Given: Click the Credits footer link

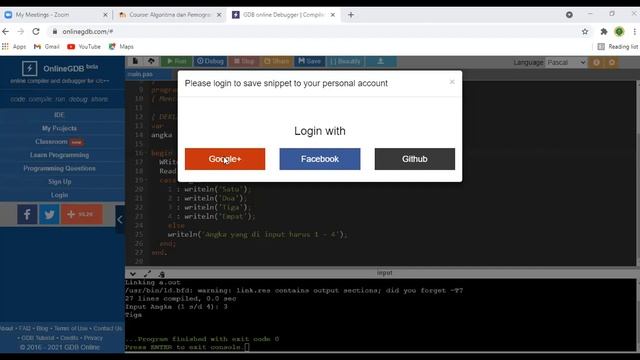Looking at the screenshot, I should (x=69, y=338).
